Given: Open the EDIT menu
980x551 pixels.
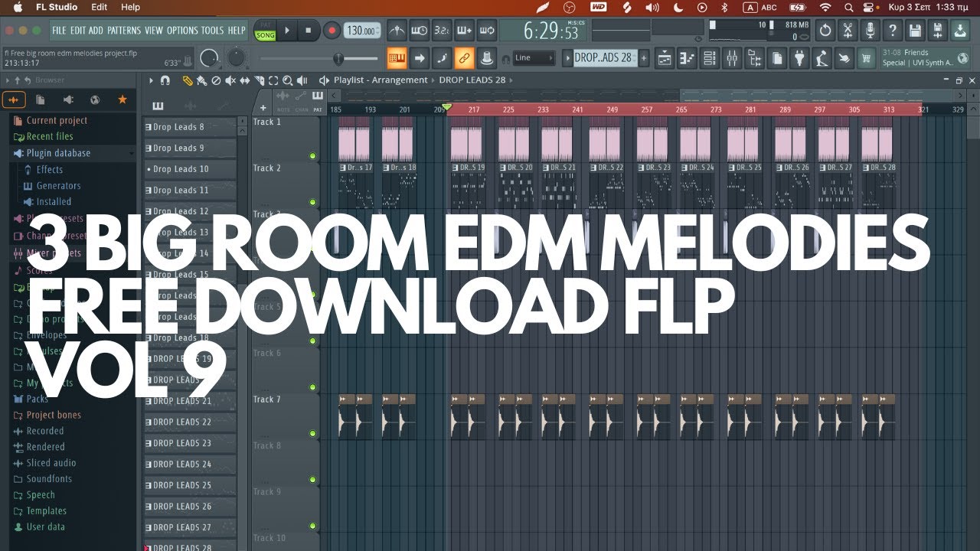Looking at the screenshot, I should tap(78, 31).
